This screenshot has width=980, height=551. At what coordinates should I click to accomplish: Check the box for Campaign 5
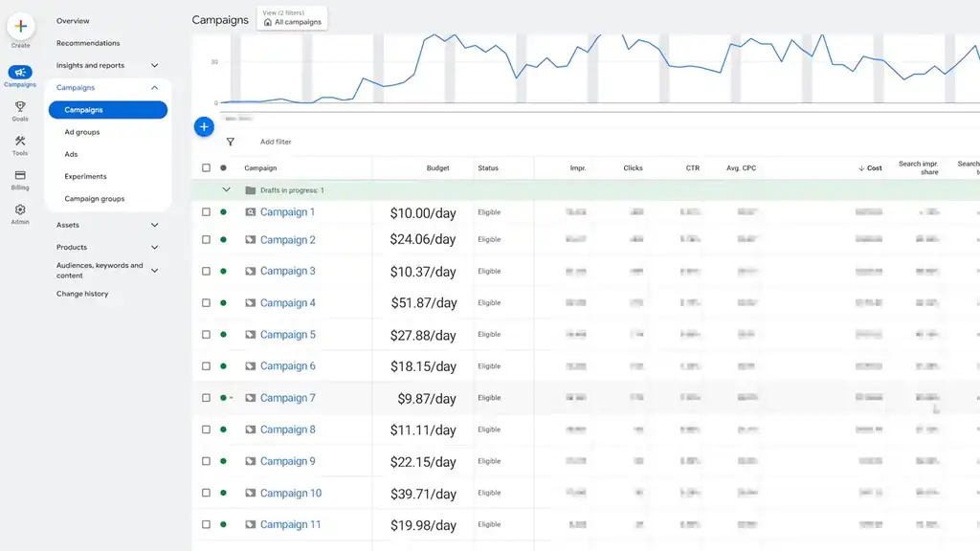[207, 334]
